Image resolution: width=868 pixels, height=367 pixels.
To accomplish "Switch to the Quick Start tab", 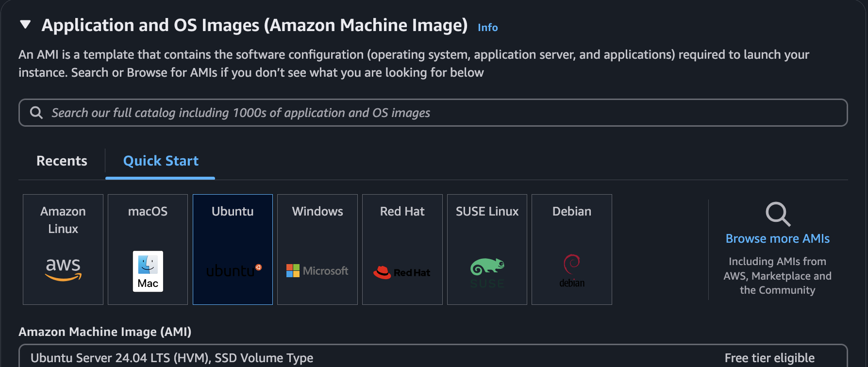I will coord(161,161).
